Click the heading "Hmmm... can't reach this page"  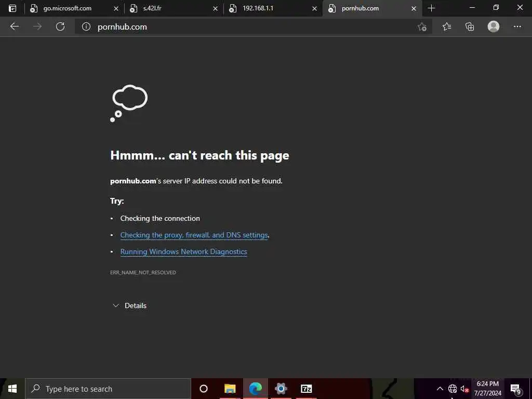pyautogui.click(x=199, y=155)
